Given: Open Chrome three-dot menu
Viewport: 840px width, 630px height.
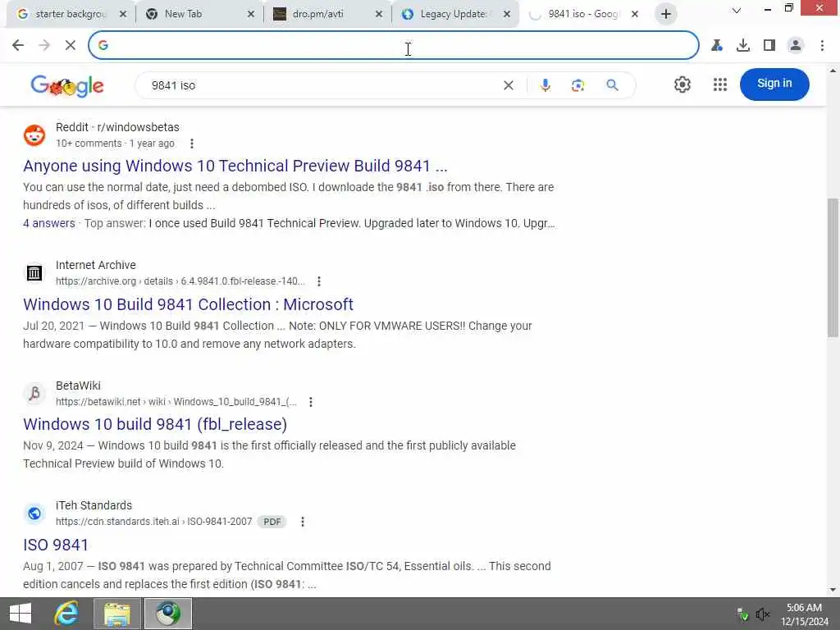Looking at the screenshot, I should (x=822, y=46).
